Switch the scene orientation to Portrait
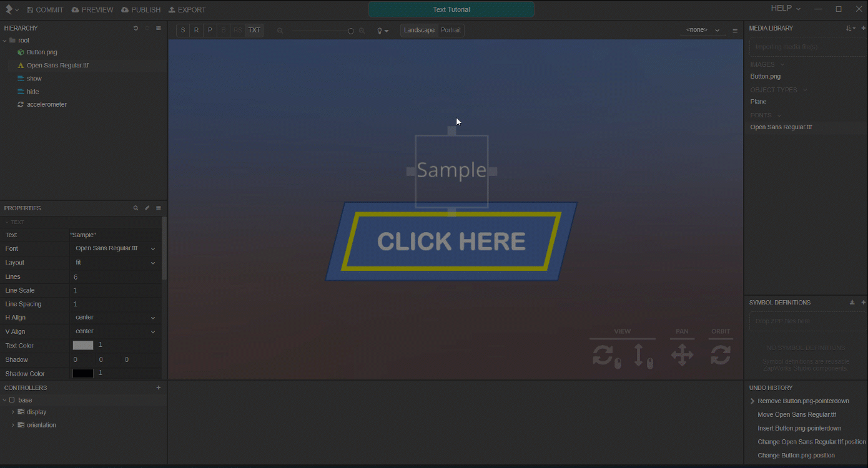The image size is (868, 468). tap(451, 29)
